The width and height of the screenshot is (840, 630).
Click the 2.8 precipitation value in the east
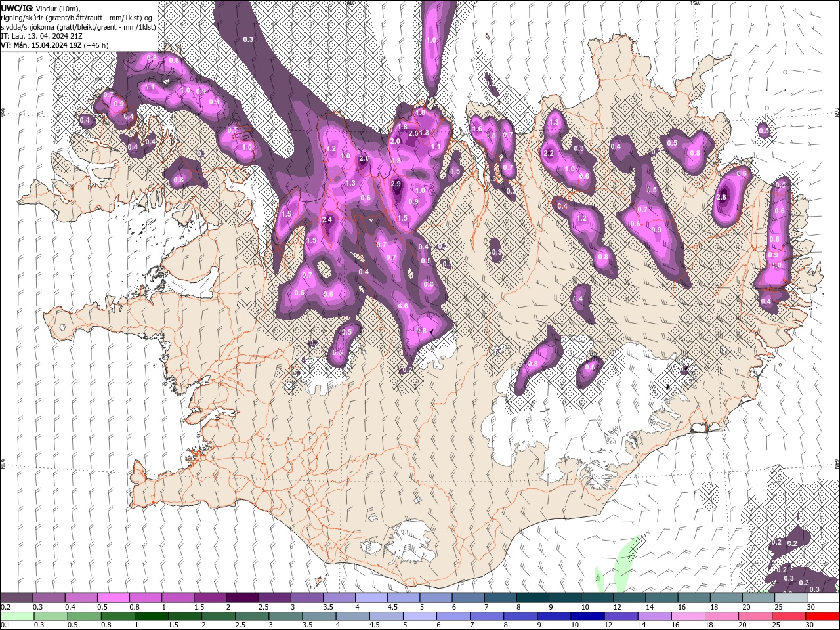pos(723,197)
